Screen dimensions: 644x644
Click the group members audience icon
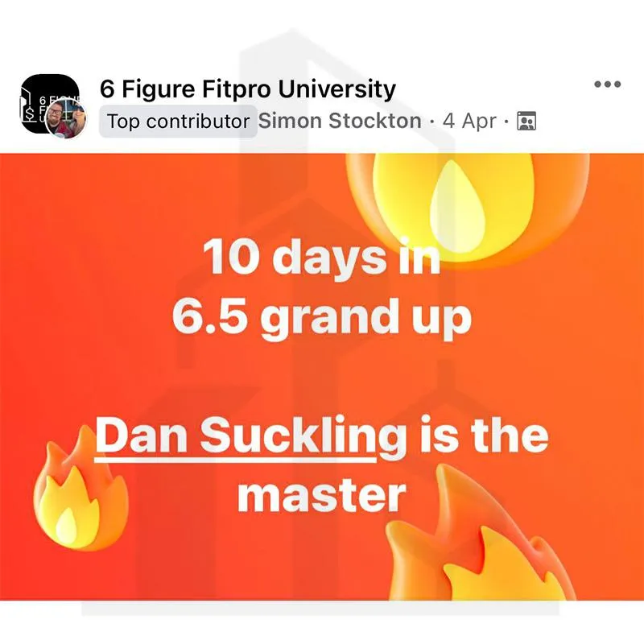point(526,121)
